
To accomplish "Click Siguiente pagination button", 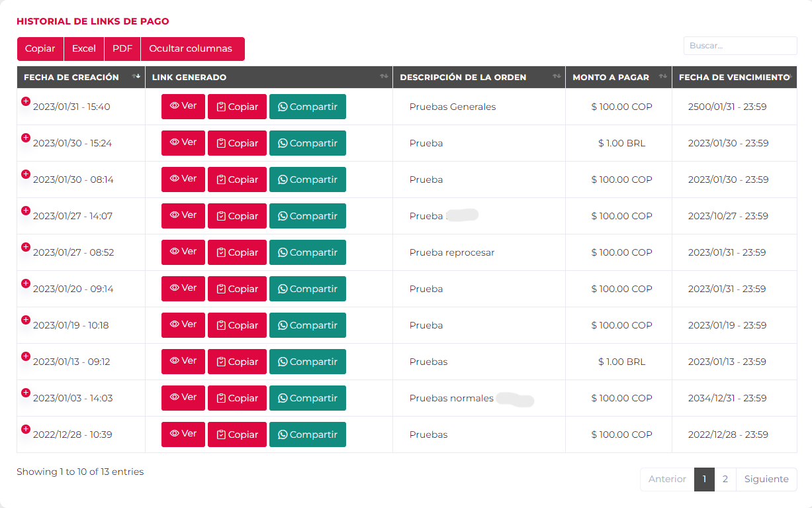I will point(766,480).
